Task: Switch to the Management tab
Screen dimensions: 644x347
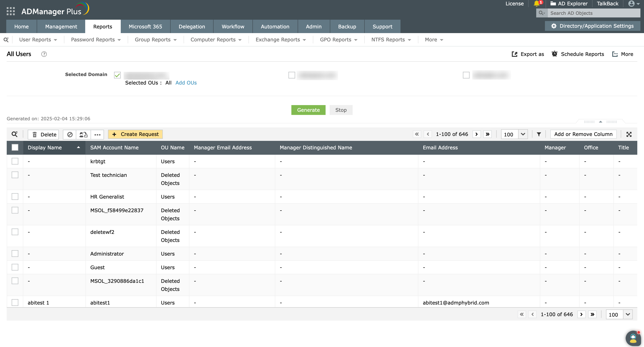Action: pos(61,27)
